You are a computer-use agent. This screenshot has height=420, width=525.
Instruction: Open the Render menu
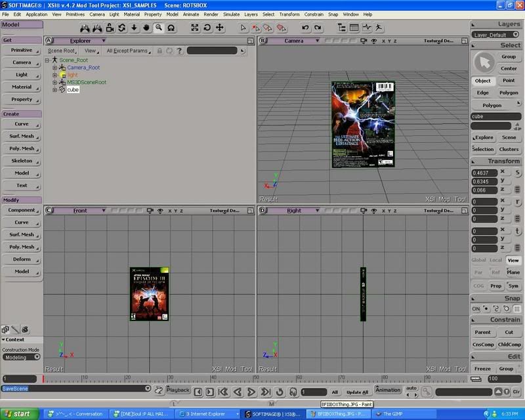(x=211, y=14)
